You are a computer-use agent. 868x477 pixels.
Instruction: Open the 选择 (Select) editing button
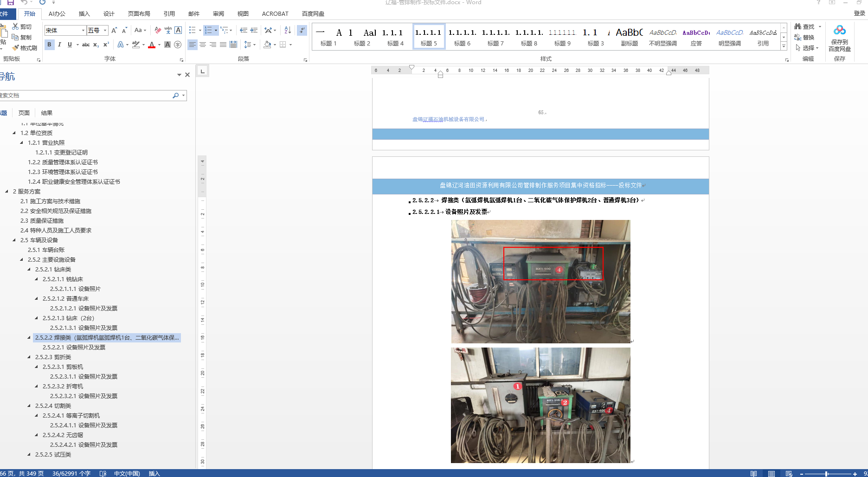807,48
